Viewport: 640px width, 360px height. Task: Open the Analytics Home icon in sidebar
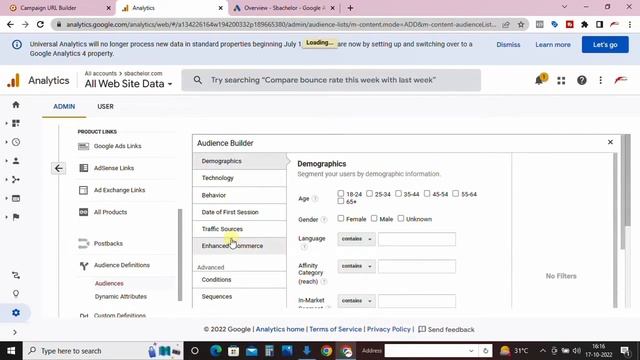click(16, 105)
